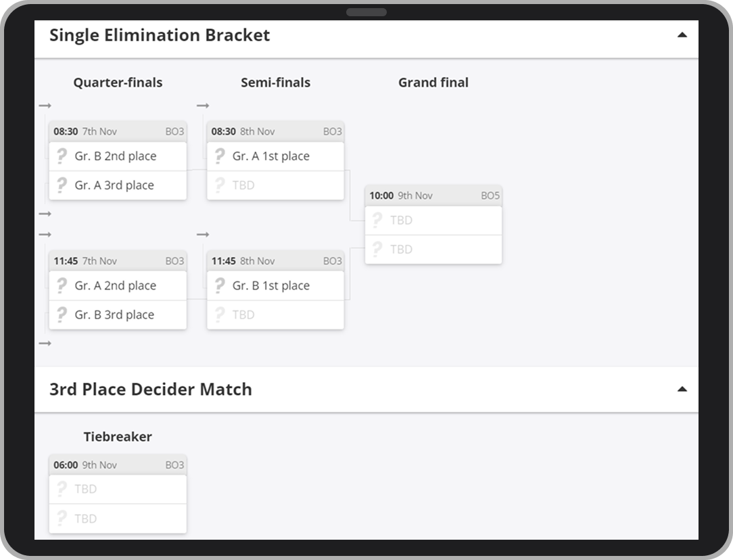The width and height of the screenshot is (733, 560).
Task: Open the 10:00 9th Nov grand final match header
Action: coord(433,195)
